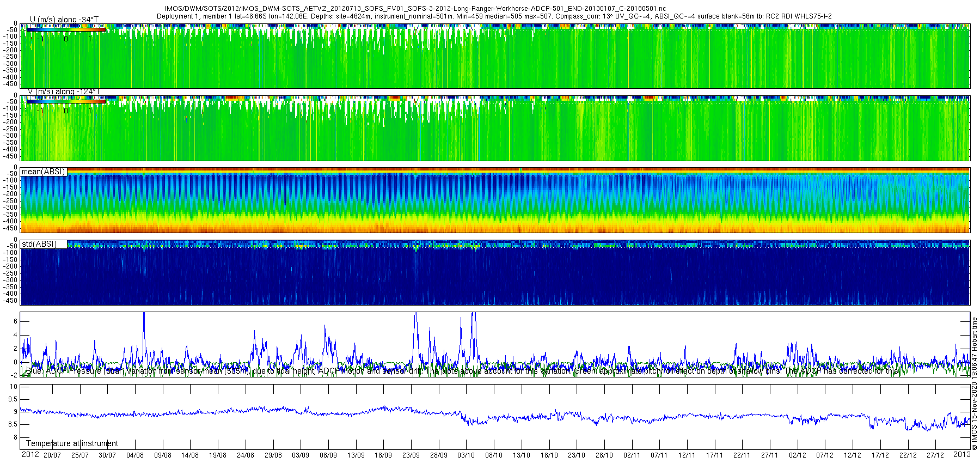Choose the '27/11' date tick label
The height and width of the screenshot is (463, 980).
[x=770, y=455]
